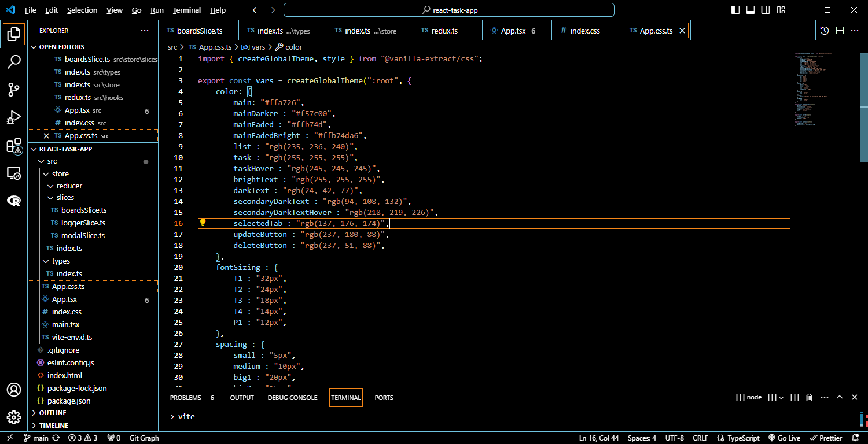This screenshot has height=444, width=868.
Task: Click the react-task-app command center search box
Action: [449, 10]
